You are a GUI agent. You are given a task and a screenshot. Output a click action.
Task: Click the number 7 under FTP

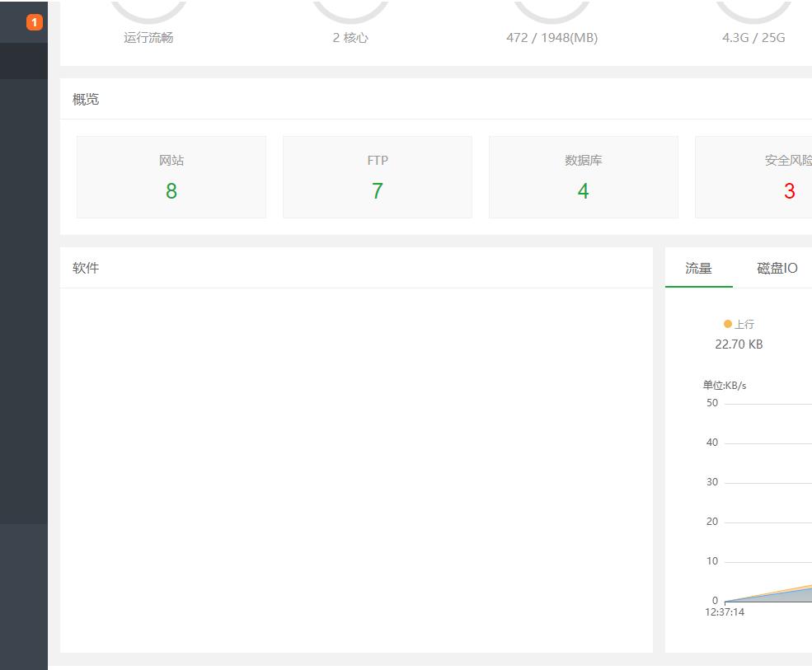coord(378,191)
